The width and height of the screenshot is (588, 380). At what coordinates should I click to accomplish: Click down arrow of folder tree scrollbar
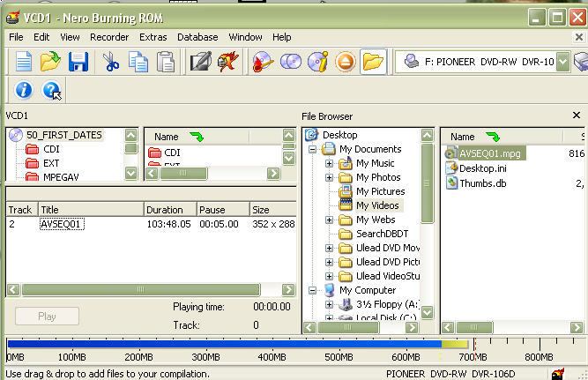(428, 312)
